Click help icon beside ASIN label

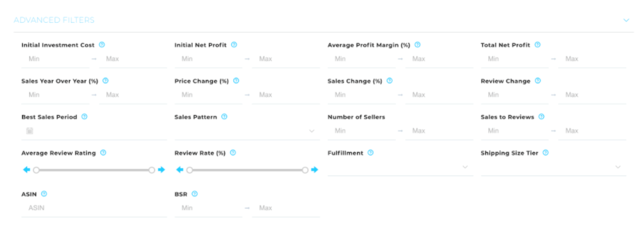tap(44, 194)
